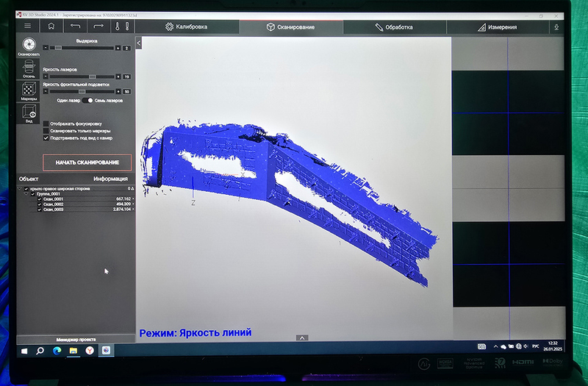
Task: Collapse the Группа_0001 tree node
Action: pos(27,193)
